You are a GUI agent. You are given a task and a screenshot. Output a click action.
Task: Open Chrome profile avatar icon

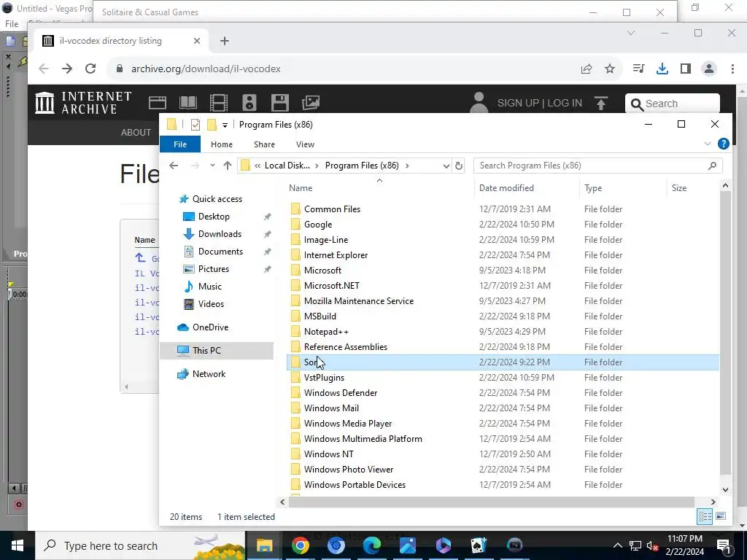(x=709, y=69)
